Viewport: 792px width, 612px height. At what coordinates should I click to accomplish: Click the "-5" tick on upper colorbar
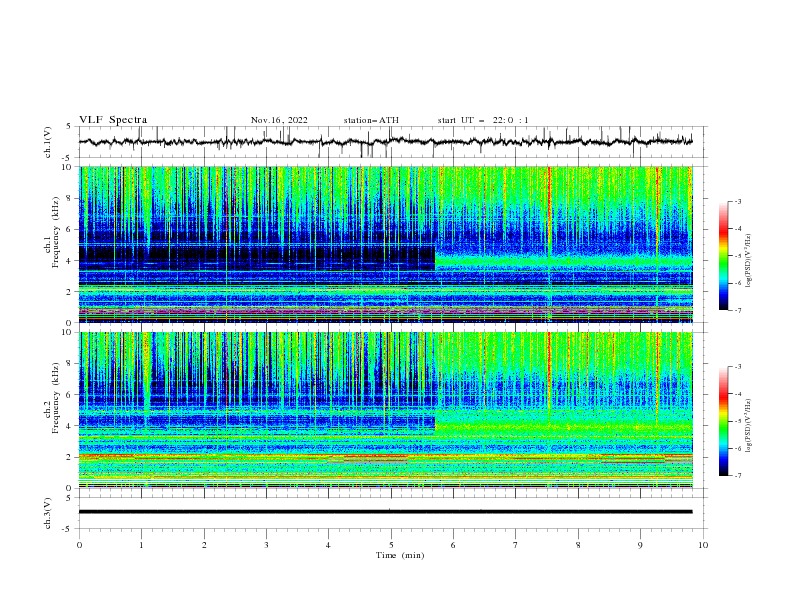737,256
